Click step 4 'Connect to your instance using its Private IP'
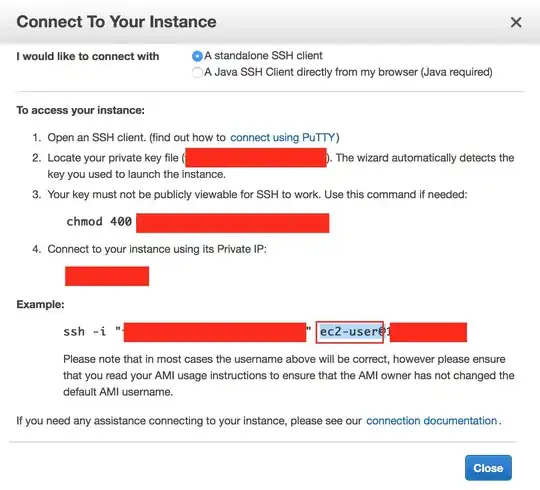 click(157, 249)
